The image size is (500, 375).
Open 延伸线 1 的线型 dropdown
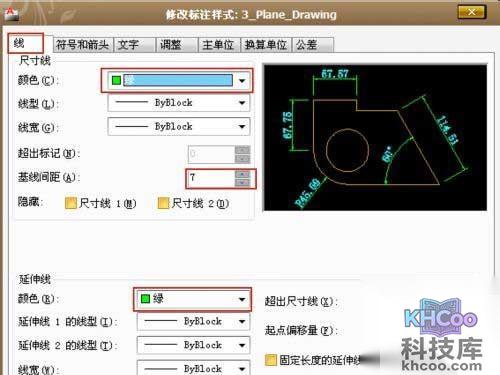pyautogui.click(x=193, y=321)
